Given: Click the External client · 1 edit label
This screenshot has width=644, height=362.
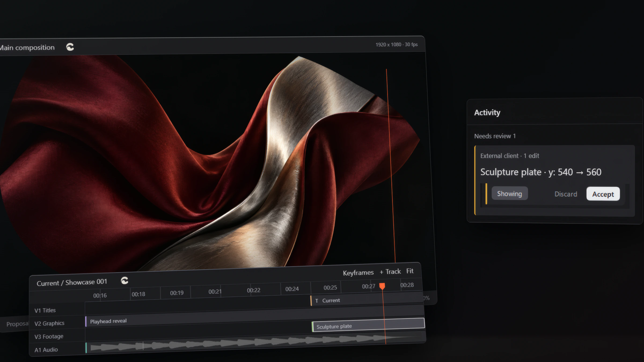Looking at the screenshot, I should 510,156.
